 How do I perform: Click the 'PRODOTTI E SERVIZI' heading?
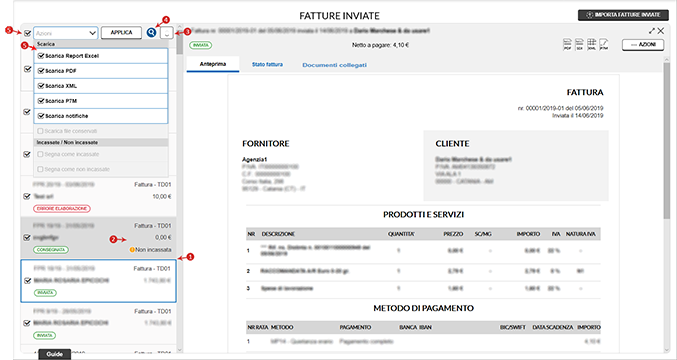[x=424, y=215]
